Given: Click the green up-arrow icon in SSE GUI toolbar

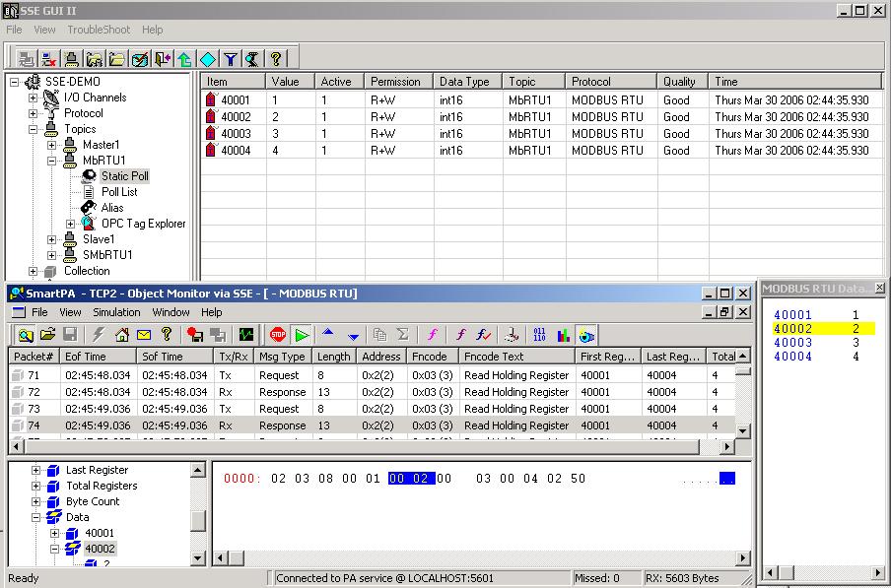Looking at the screenshot, I should tap(184, 58).
